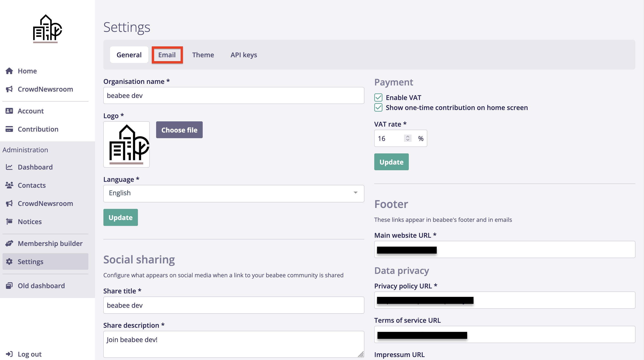Click the Organisation name input field
The width and height of the screenshot is (644, 360).
click(234, 95)
